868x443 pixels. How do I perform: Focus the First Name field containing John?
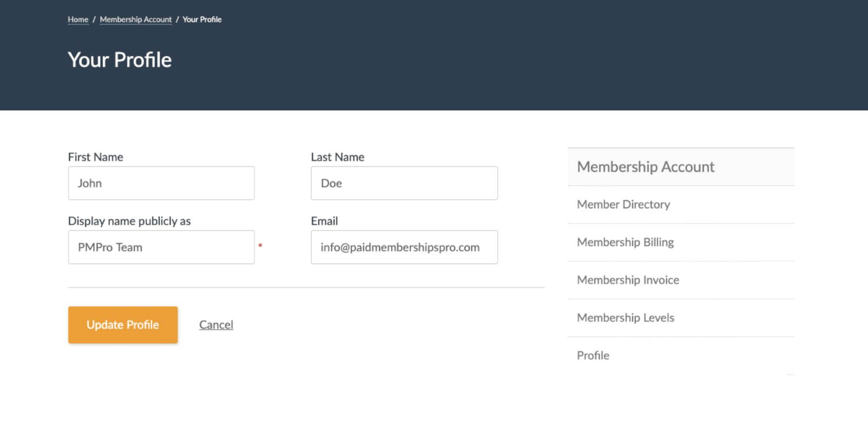(161, 183)
